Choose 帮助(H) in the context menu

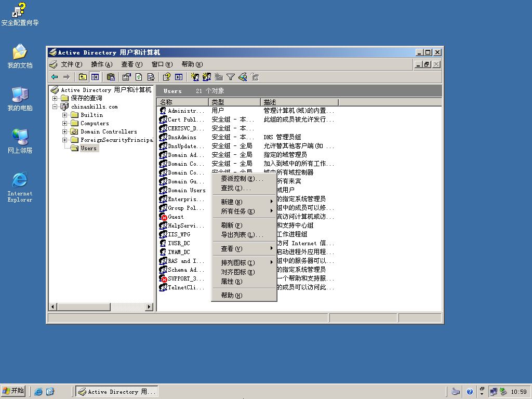click(x=244, y=296)
